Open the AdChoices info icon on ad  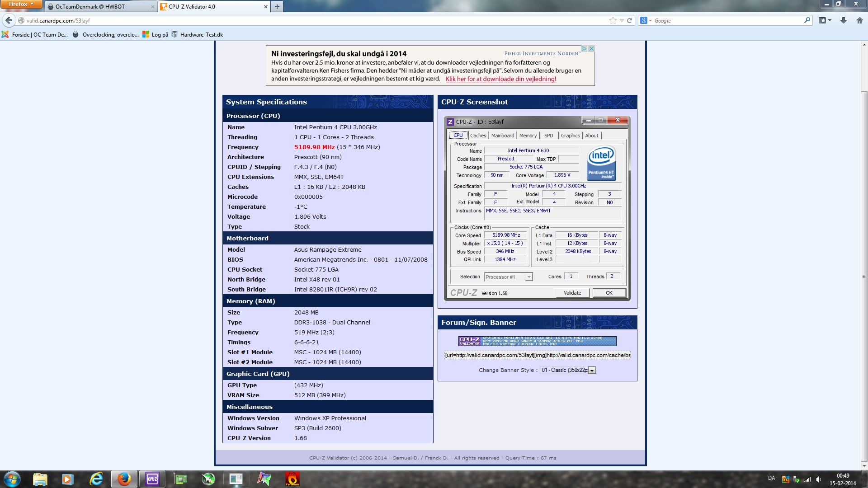point(584,48)
